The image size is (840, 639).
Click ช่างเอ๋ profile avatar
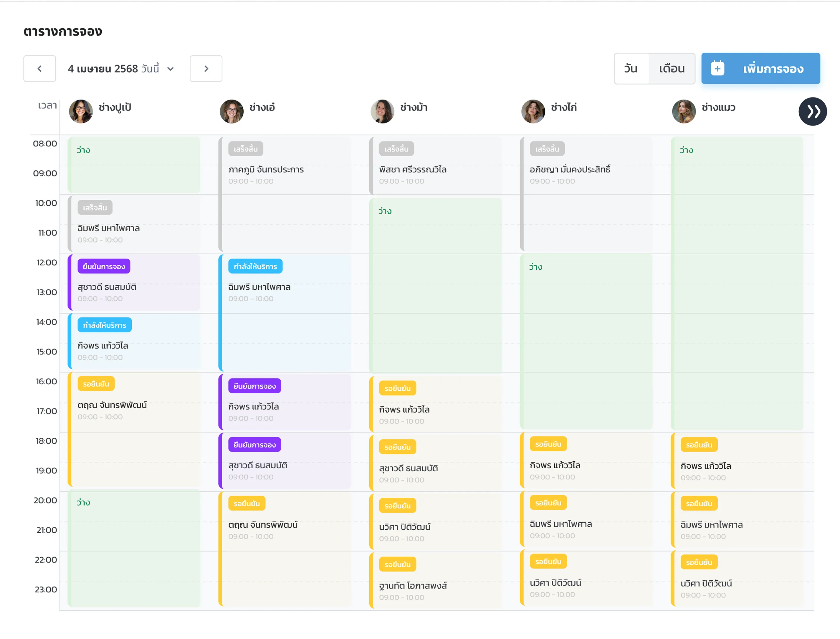(232, 111)
